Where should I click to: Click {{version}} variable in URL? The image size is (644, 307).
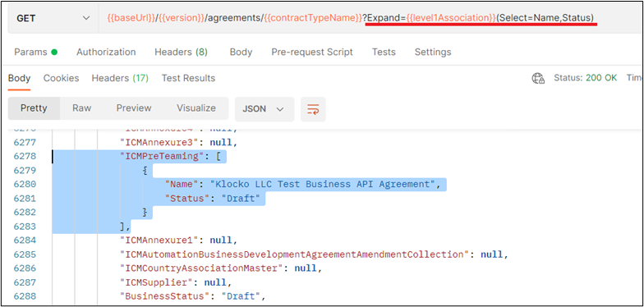click(x=181, y=18)
